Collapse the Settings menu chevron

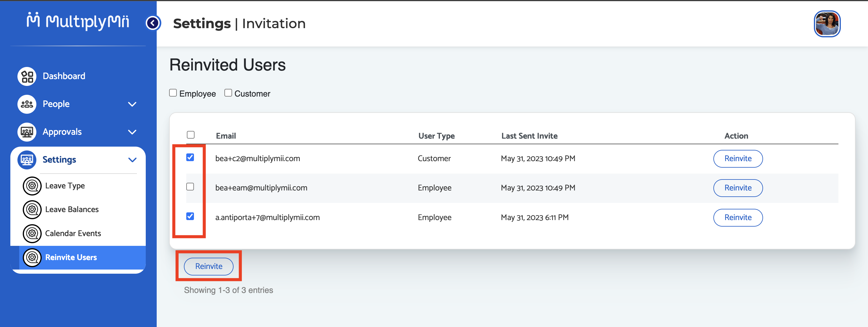132,160
